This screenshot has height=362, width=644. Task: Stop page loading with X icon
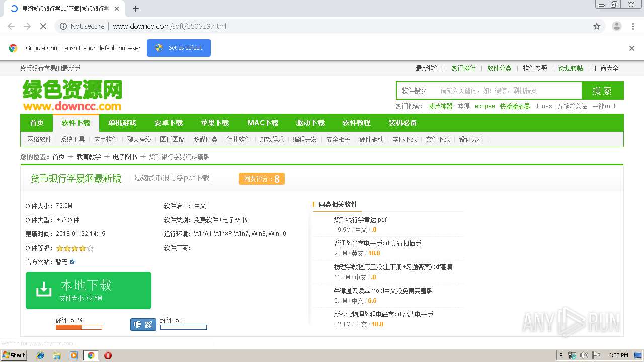43,26
